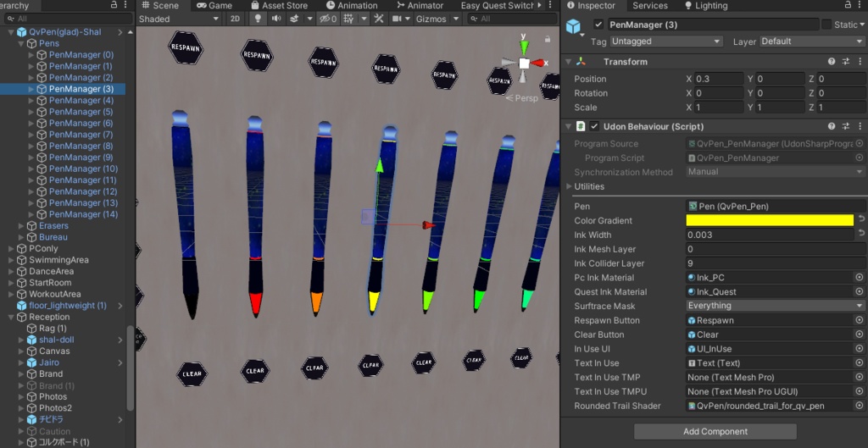Open yellow Color Gradient editor
Viewport: 868px width, 448px height.
pos(770,220)
